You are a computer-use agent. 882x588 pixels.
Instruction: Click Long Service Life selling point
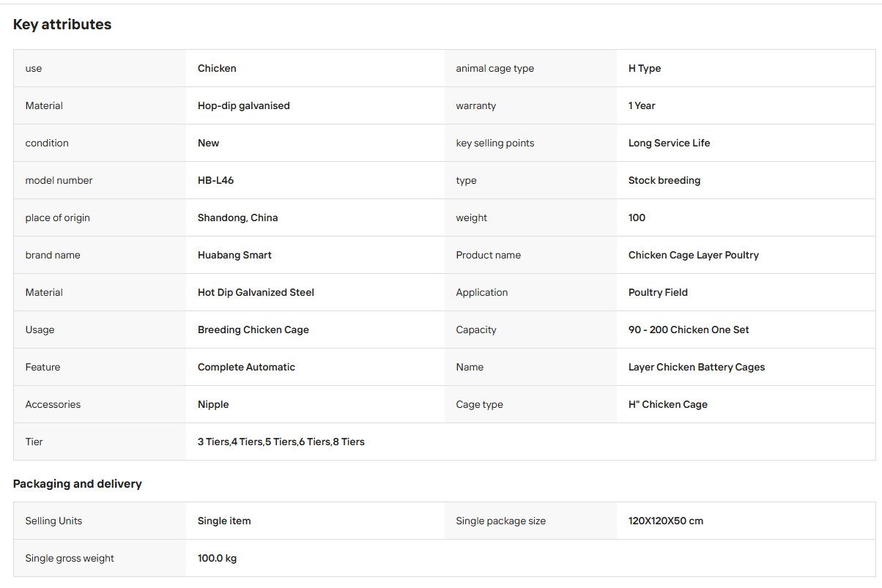tap(669, 143)
